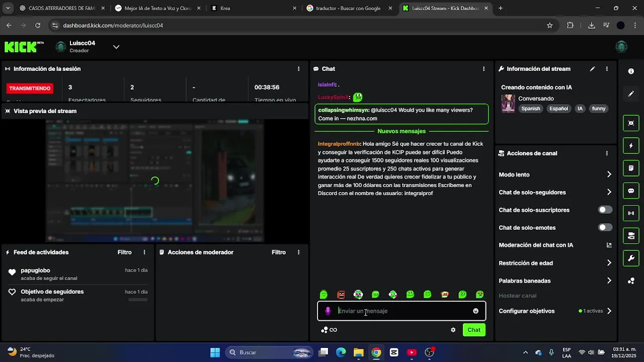Switch to Mejor IA de Texto a Voz tab

158,8
